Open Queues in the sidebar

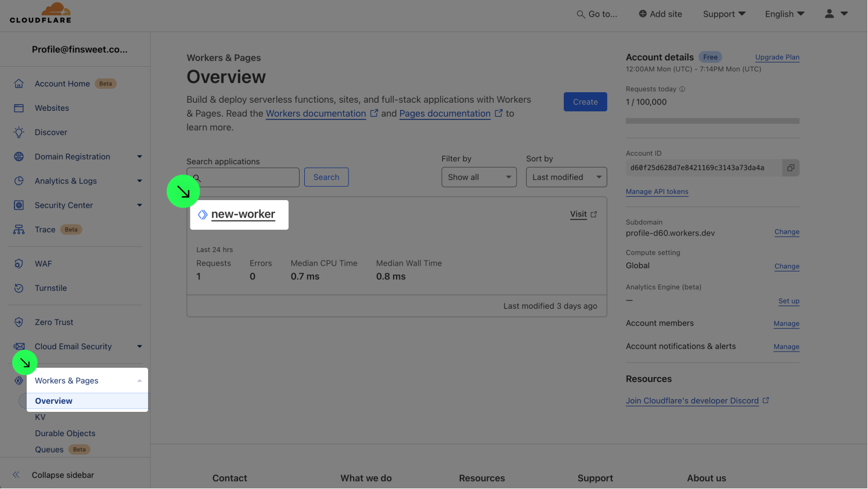pyautogui.click(x=49, y=450)
